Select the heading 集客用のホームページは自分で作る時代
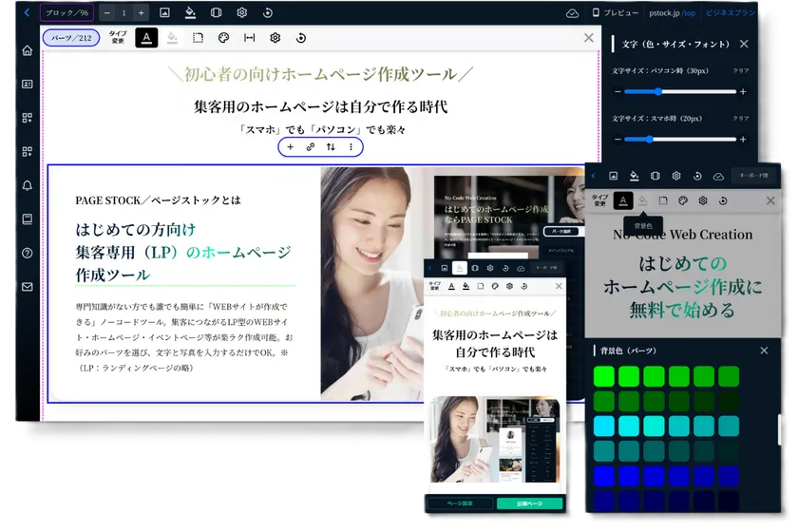 point(321,107)
